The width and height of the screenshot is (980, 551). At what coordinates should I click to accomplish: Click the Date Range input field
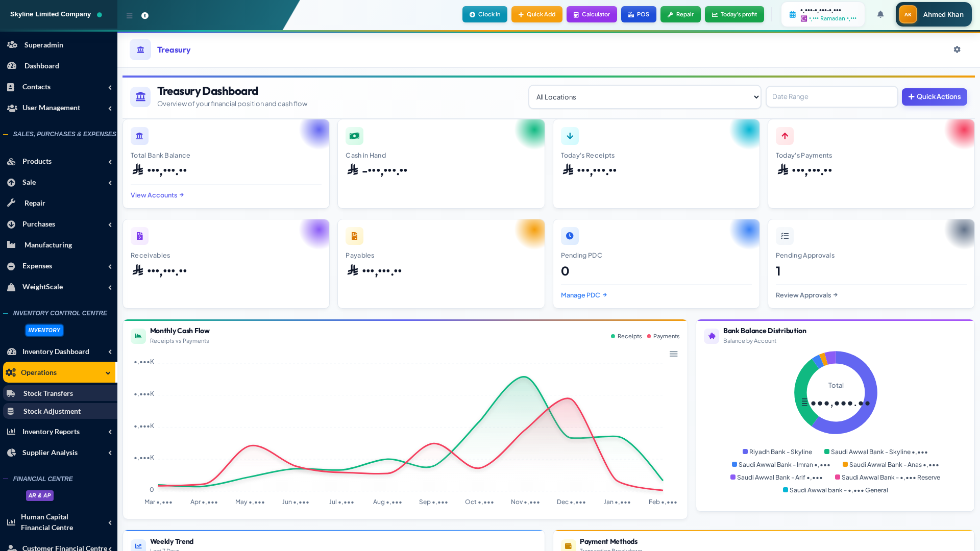pyautogui.click(x=831, y=96)
